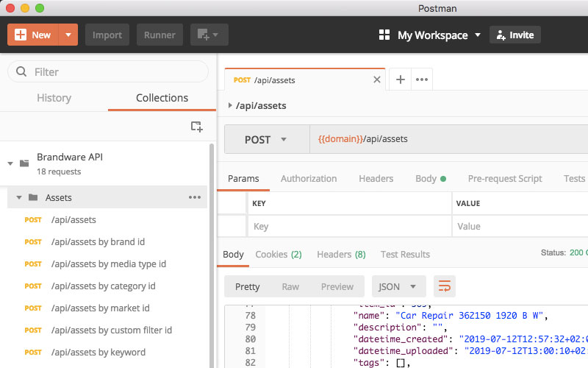Open the Runner
588x368 pixels.
159,35
